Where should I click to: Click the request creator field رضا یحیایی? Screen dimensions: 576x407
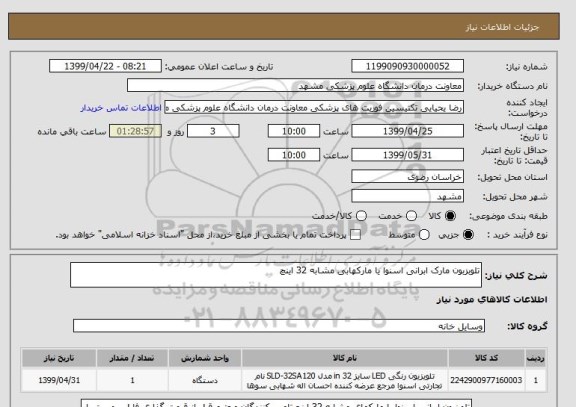(314, 108)
